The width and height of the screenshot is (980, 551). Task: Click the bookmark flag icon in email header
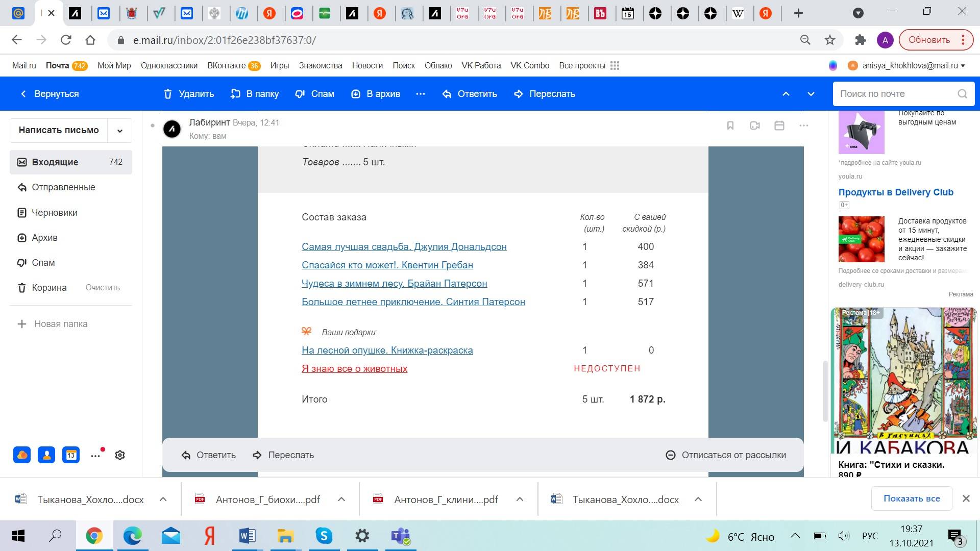[730, 126]
